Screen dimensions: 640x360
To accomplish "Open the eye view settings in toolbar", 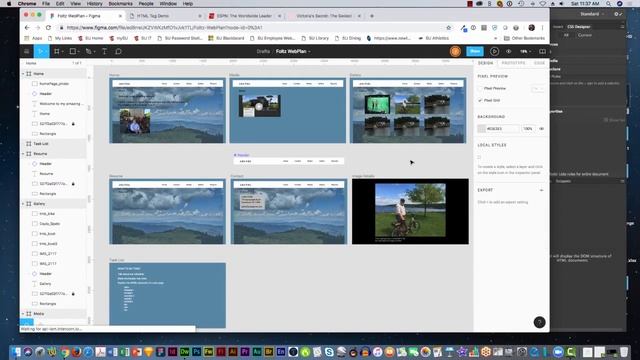I will pos(509,51).
